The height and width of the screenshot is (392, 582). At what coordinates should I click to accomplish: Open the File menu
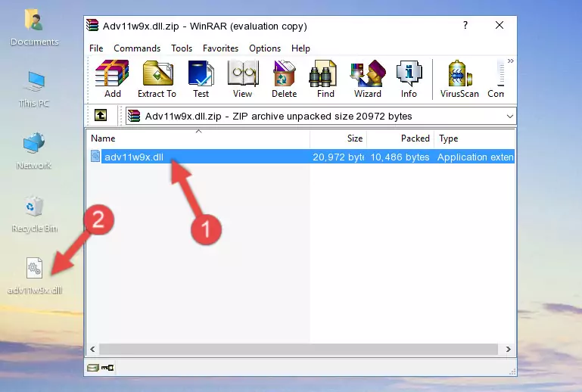(96, 48)
